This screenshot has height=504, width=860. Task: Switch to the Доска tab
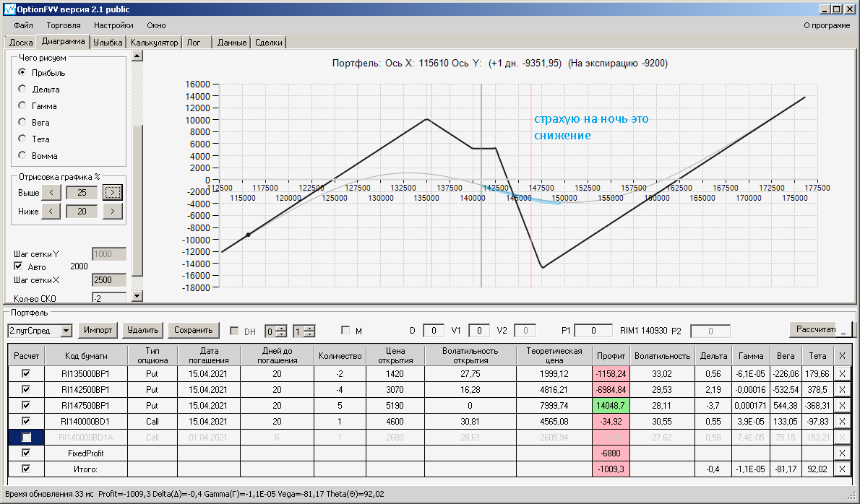(21, 42)
